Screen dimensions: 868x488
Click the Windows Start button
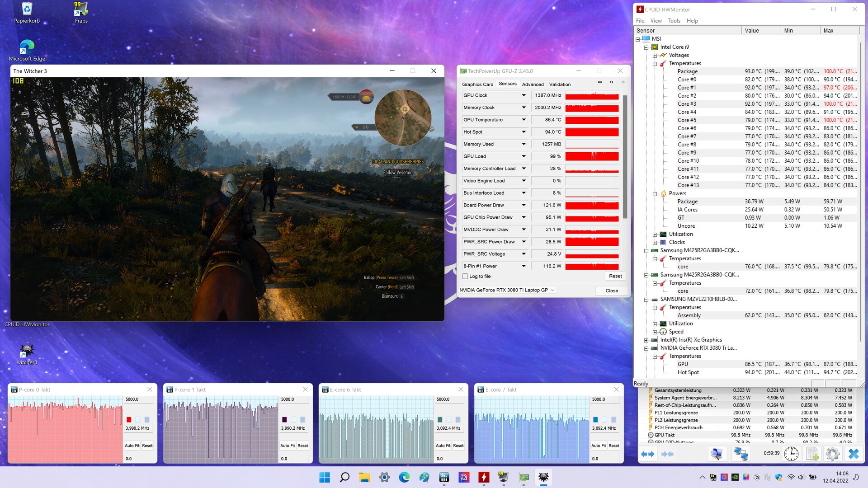[x=325, y=477]
